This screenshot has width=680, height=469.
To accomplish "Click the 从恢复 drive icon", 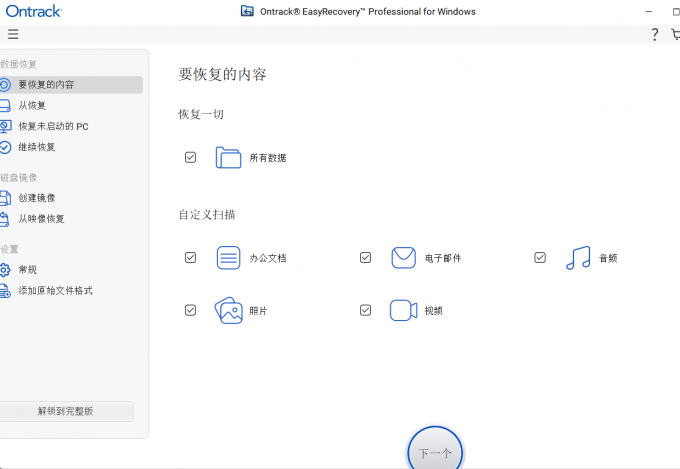I will pyautogui.click(x=4, y=105).
